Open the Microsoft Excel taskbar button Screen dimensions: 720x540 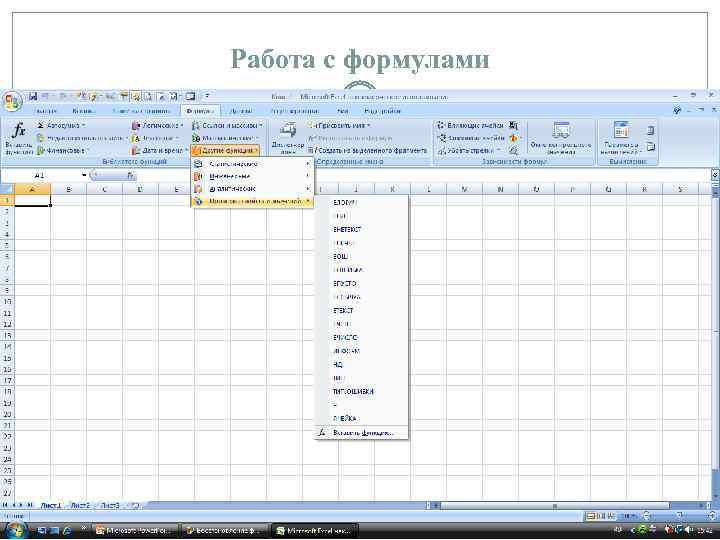(x=315, y=530)
